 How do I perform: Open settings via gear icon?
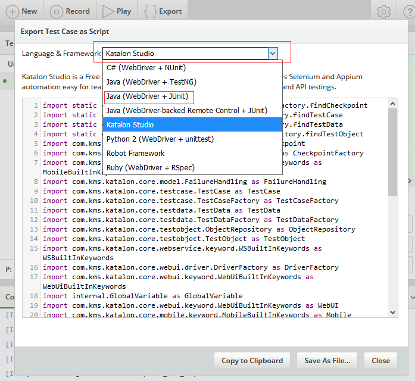383,12
